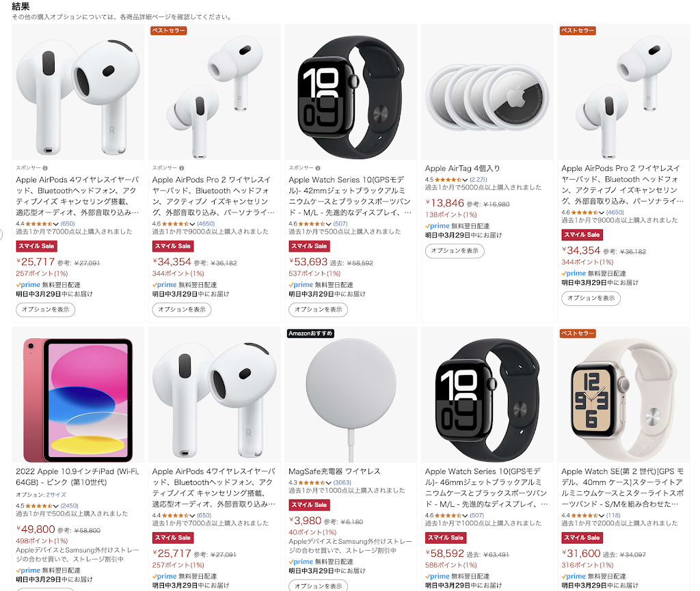700x591 pixels.
Task: Expand star rating dropdown for MagSafe charger
Action: click(329, 482)
